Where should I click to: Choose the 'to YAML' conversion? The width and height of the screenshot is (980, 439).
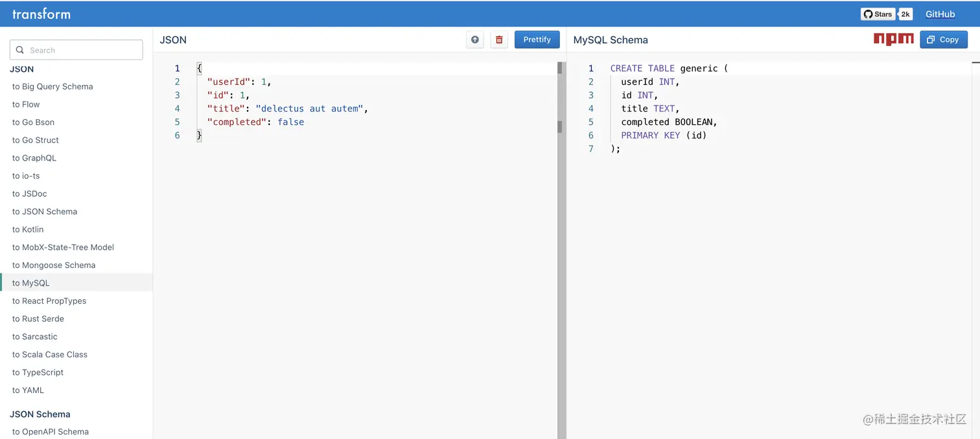point(28,390)
